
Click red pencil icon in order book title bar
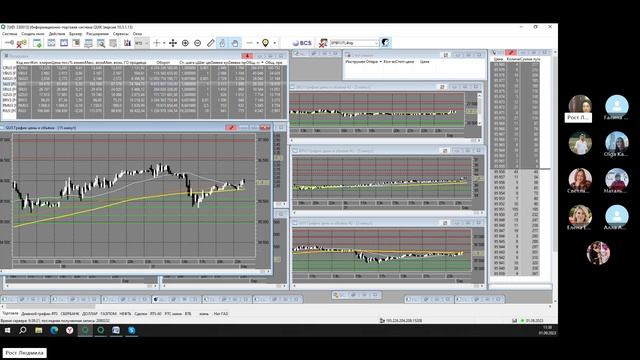[511, 53]
